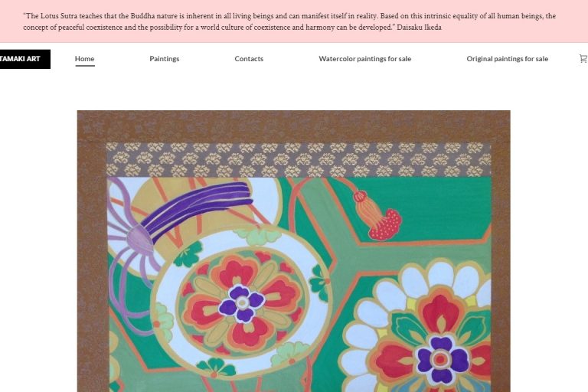588x392 pixels.
Task: Click the underline beneath Home tab
Action: point(85,66)
